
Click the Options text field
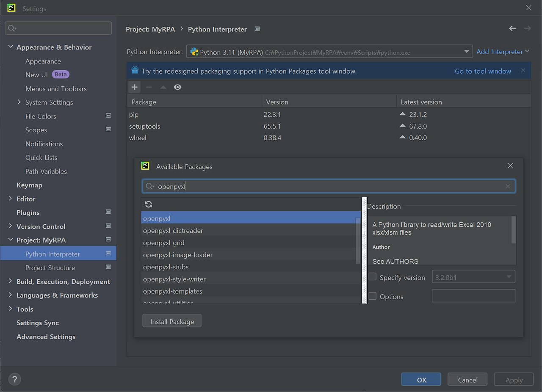pyautogui.click(x=473, y=296)
